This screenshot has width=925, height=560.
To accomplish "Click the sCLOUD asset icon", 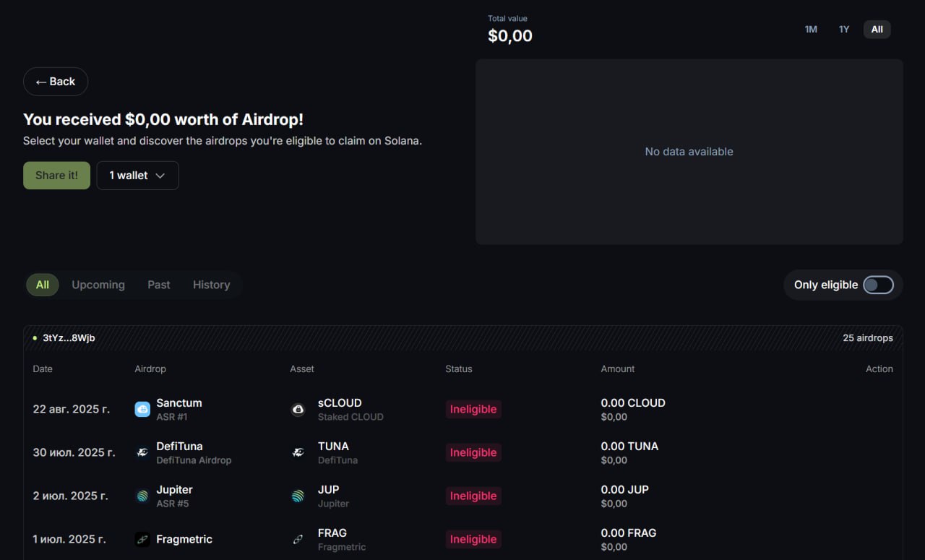I will click(x=298, y=410).
